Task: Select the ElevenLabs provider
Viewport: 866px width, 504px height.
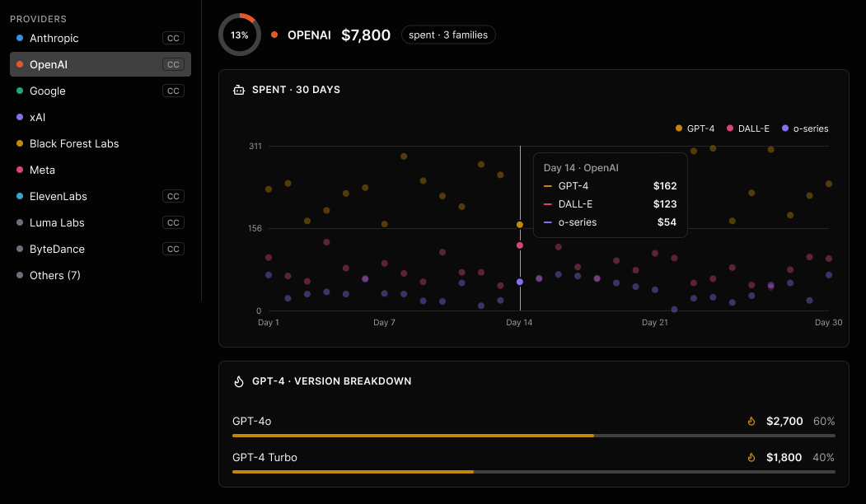Action: coord(101,197)
